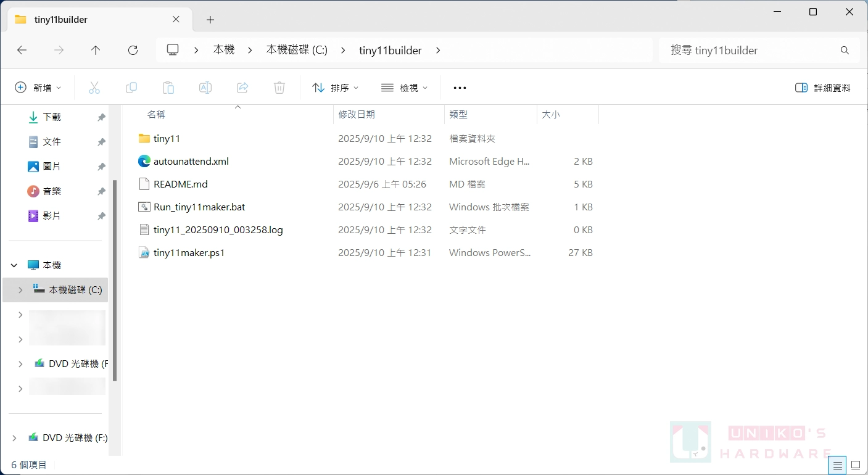Screen dimensions: 868x475
Task: Select the tiny11maker.ps1 PowerShell icon
Action: point(144,252)
